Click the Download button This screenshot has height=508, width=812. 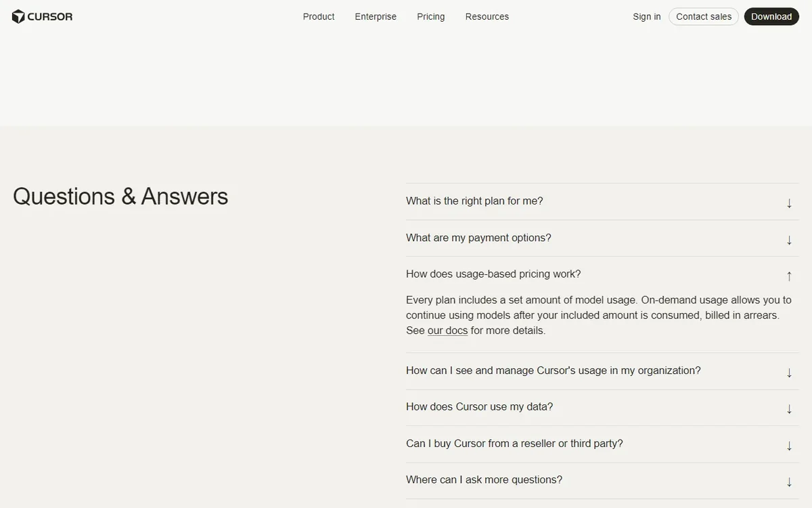[x=771, y=17]
